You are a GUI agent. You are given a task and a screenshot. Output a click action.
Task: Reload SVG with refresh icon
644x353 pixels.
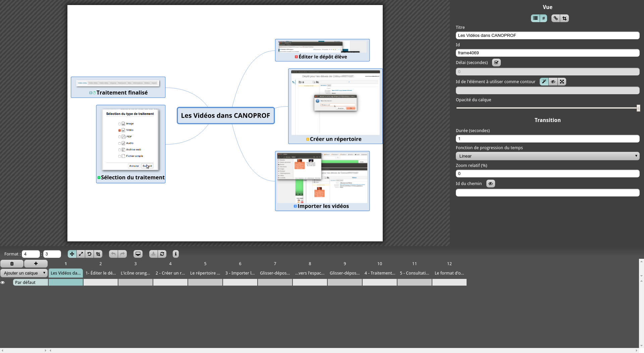pyautogui.click(x=162, y=254)
